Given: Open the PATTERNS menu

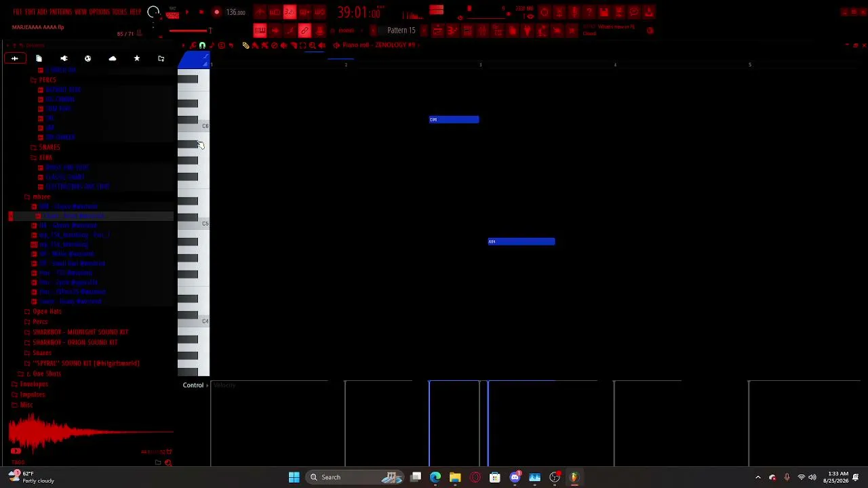Looking at the screenshot, I should click(61, 12).
